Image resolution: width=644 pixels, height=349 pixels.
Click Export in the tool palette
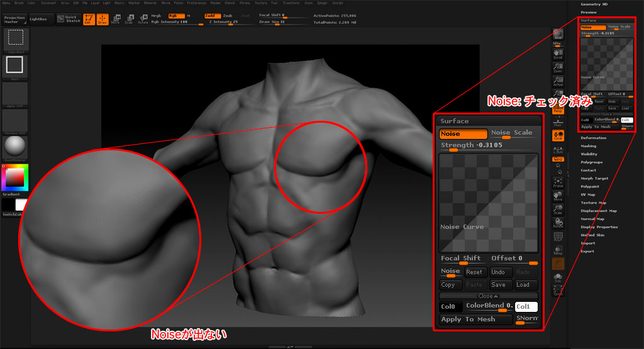click(587, 252)
